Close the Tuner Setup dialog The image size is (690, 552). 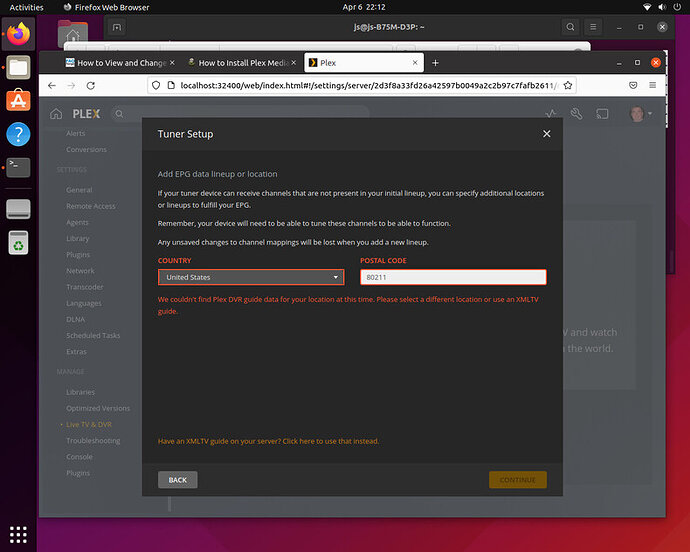click(x=547, y=134)
